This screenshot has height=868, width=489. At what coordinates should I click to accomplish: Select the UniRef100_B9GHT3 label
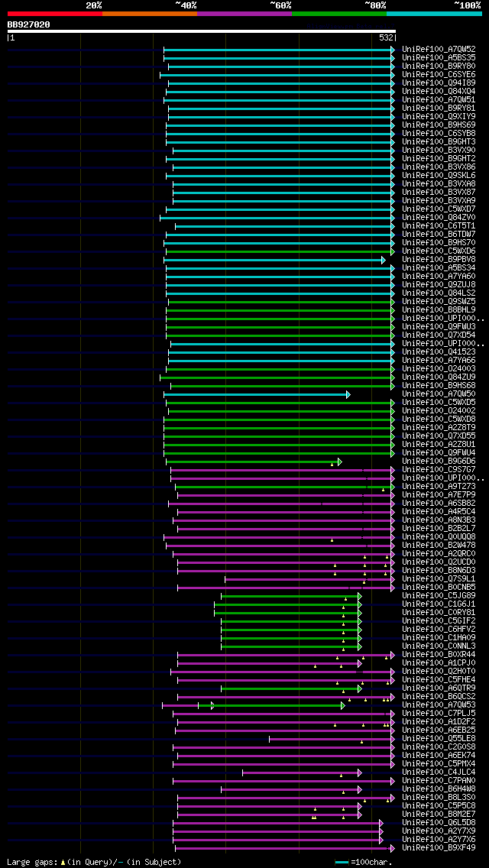tap(439, 141)
